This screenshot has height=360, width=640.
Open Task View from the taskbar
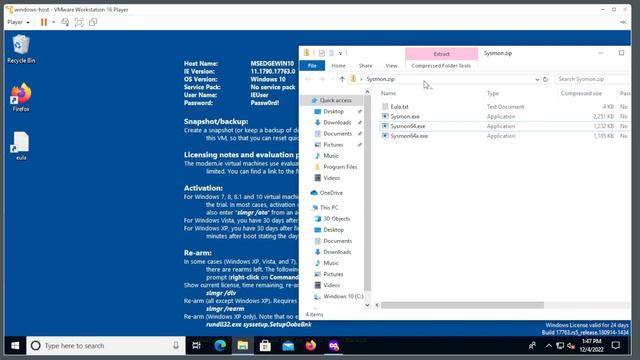(x=196, y=346)
